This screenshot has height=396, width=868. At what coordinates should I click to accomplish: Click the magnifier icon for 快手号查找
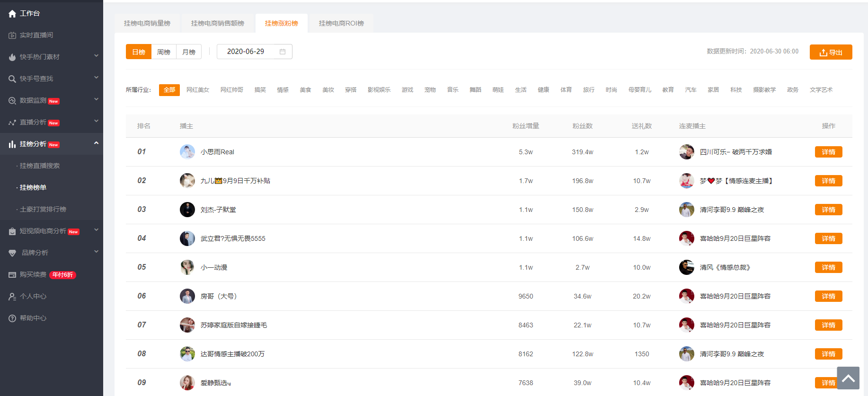[x=12, y=79]
